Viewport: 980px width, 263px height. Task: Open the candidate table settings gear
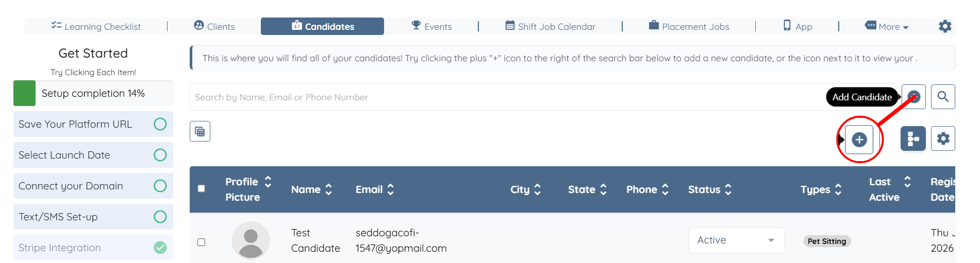[943, 139]
